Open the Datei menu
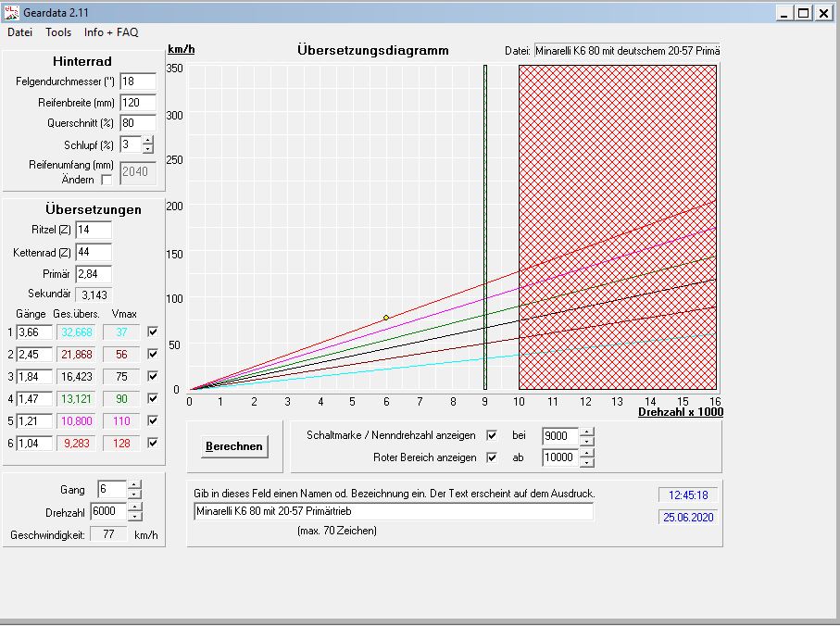 20,31
